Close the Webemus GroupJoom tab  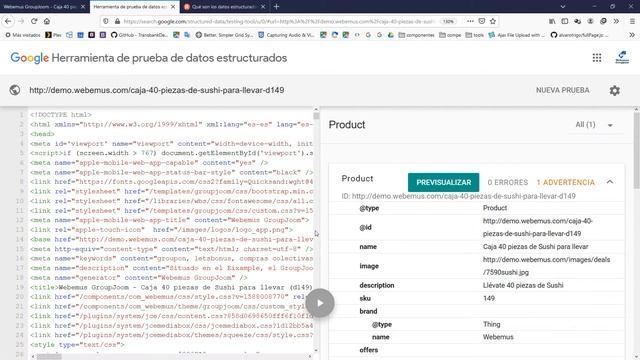(83, 7)
